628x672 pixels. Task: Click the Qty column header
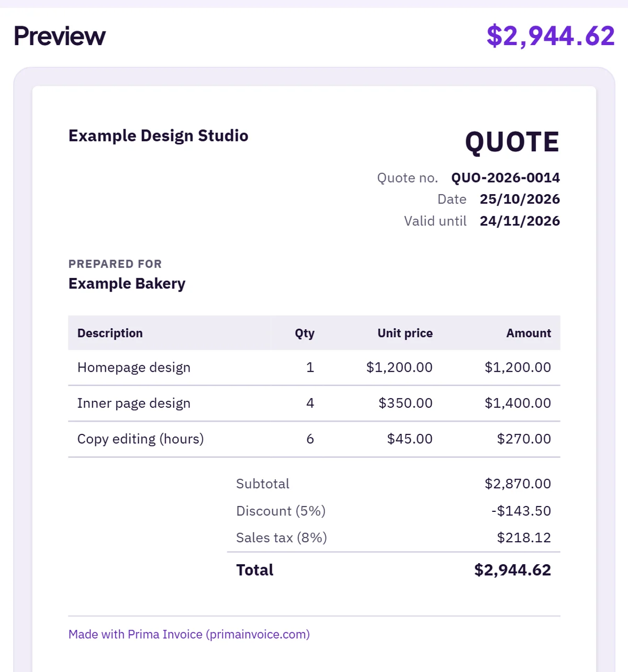tap(305, 333)
